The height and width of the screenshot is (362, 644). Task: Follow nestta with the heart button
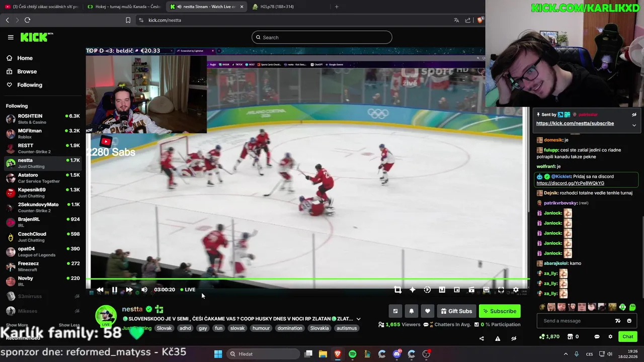click(428, 311)
